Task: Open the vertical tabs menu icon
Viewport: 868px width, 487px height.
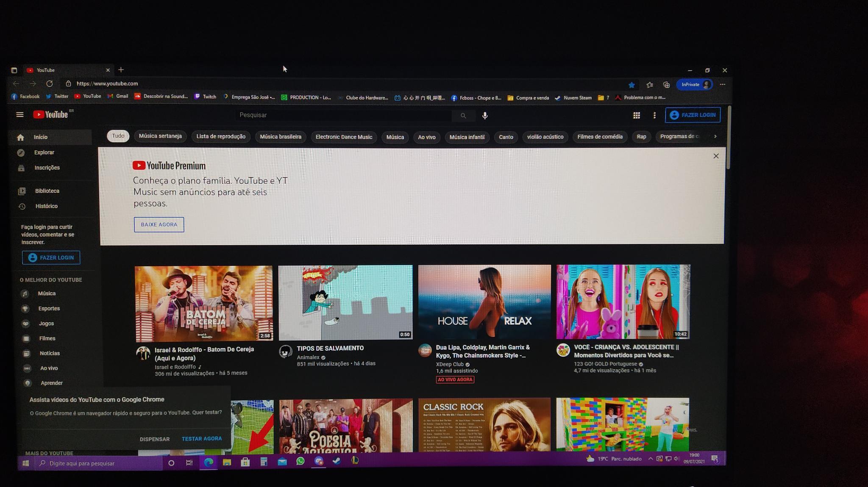Action: point(14,70)
